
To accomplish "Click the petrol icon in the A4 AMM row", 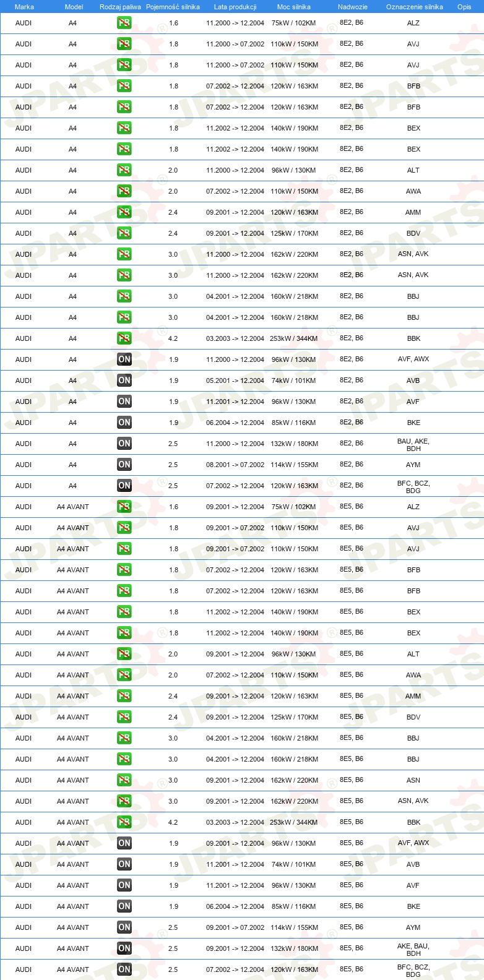I will (x=124, y=212).
